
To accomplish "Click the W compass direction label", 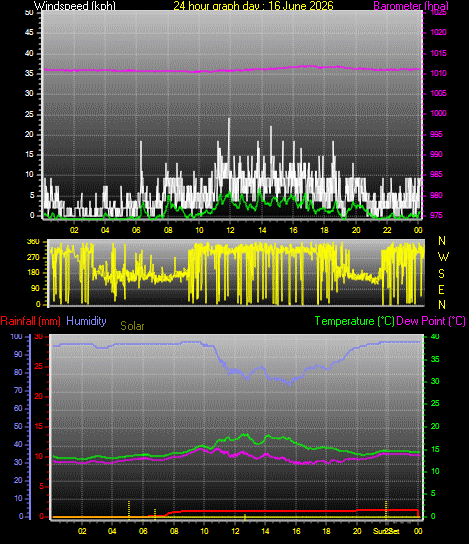I will point(443,257).
